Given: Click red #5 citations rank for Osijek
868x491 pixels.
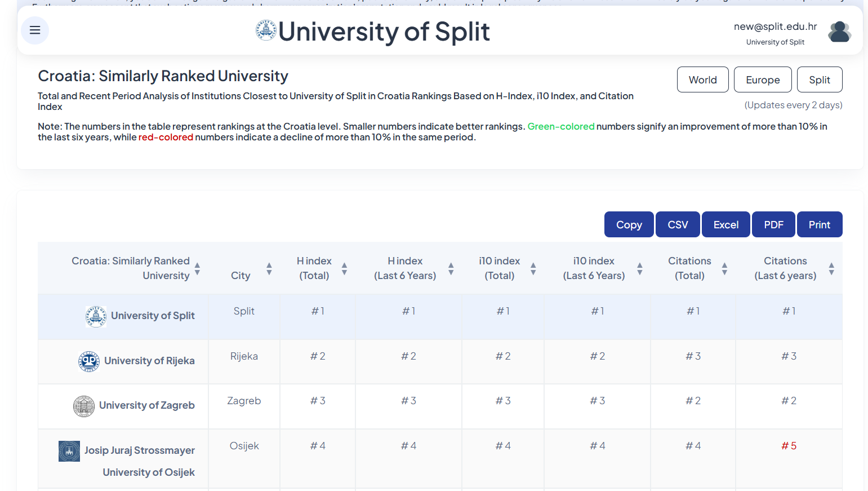Looking at the screenshot, I should [x=789, y=446].
